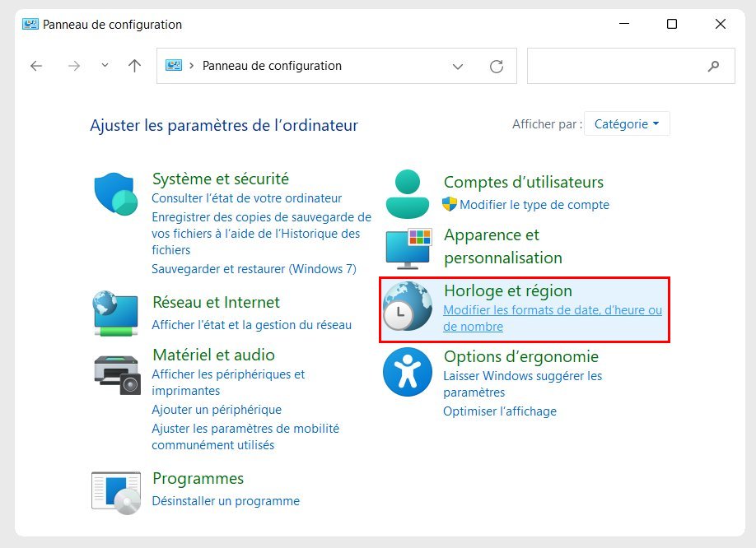The width and height of the screenshot is (756, 548).
Task: Open the Horloge et région heading
Action: click(508, 290)
